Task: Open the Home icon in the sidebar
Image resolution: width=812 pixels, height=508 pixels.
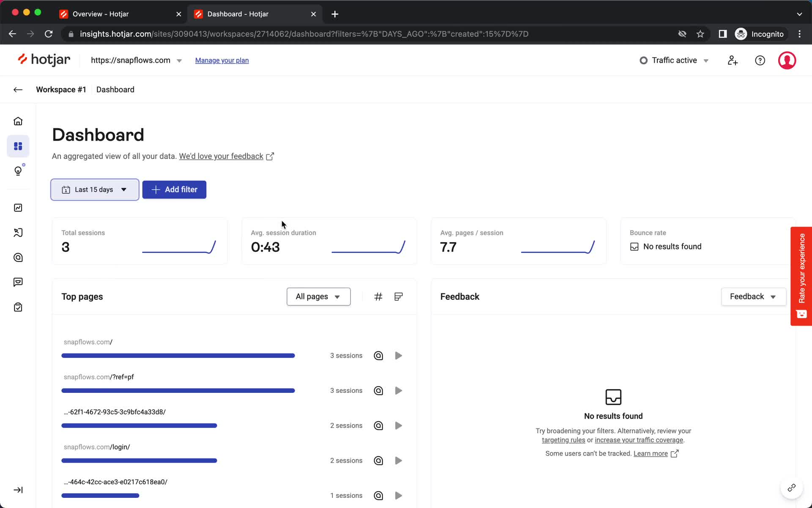Action: point(18,121)
